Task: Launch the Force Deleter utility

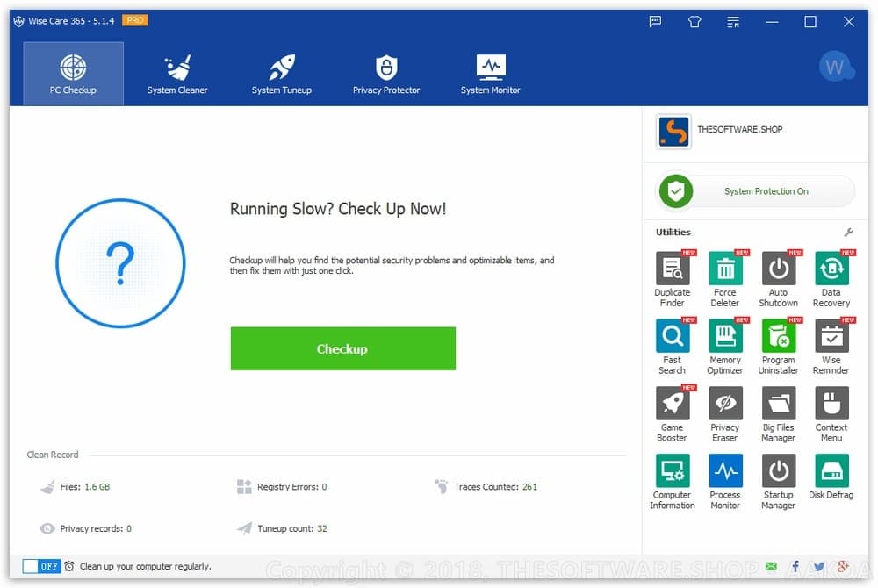Action: [725, 278]
